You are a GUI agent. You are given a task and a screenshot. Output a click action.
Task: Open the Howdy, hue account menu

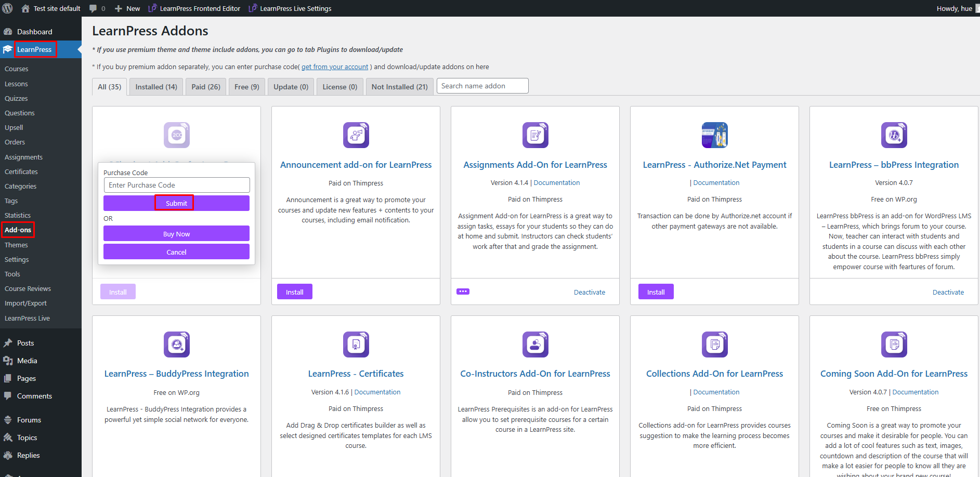[957, 8]
